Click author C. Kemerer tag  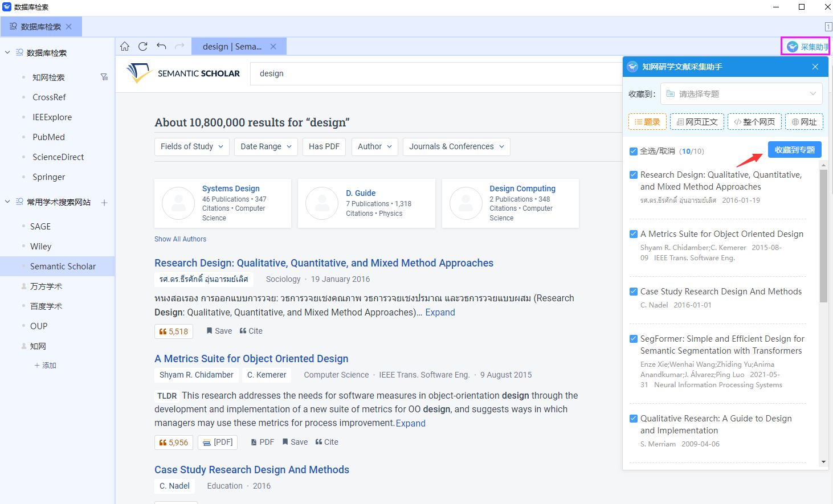click(x=267, y=375)
